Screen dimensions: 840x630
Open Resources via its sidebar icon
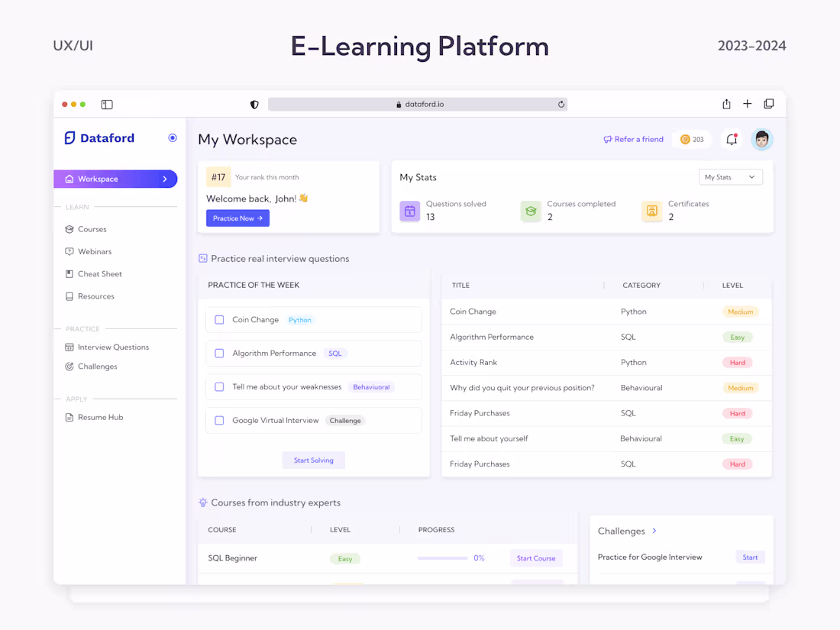click(x=69, y=296)
